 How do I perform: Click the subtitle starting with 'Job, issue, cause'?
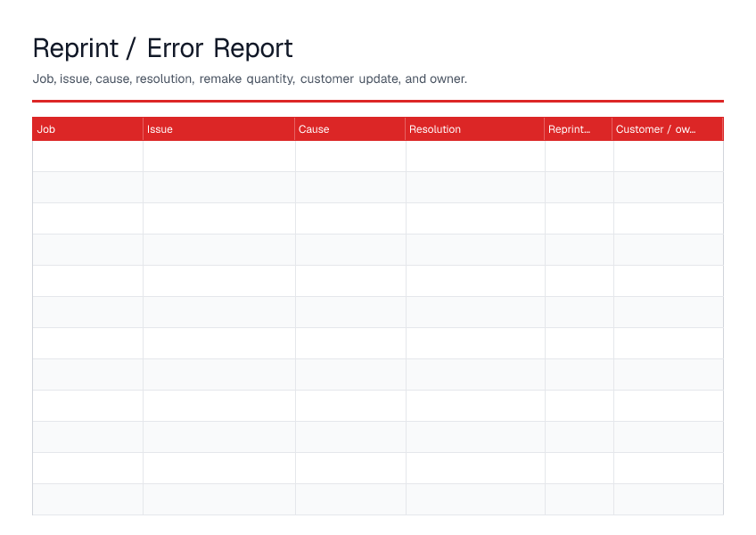click(x=250, y=79)
